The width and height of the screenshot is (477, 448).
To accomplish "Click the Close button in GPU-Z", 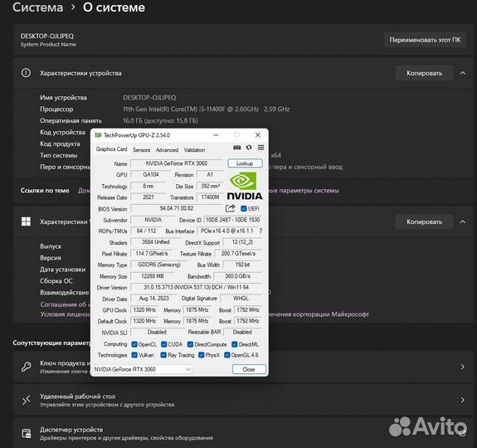I will pyautogui.click(x=249, y=369).
